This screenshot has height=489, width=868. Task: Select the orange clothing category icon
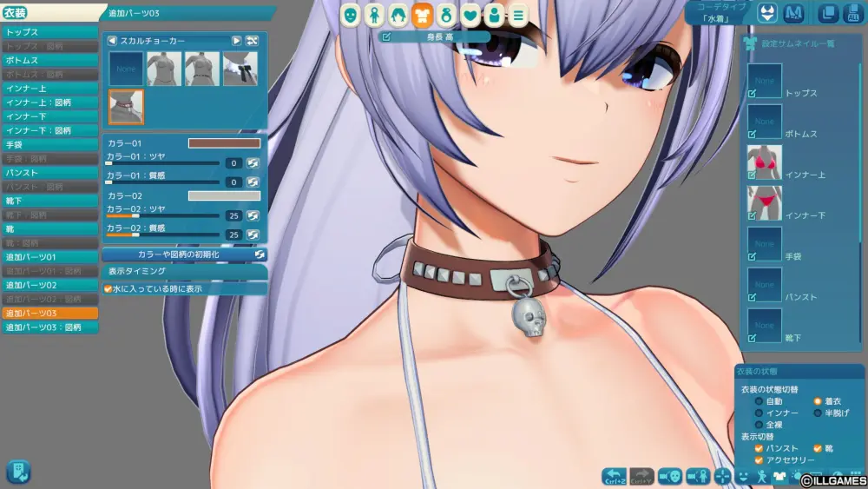tap(423, 16)
